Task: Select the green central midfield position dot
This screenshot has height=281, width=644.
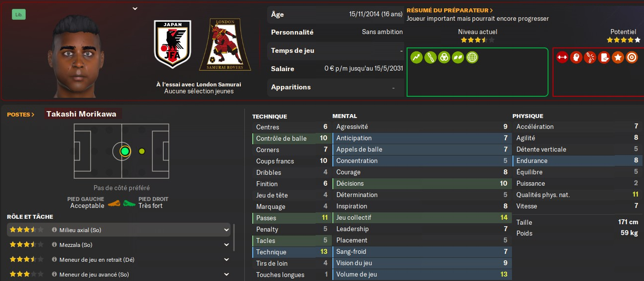Action: click(125, 151)
